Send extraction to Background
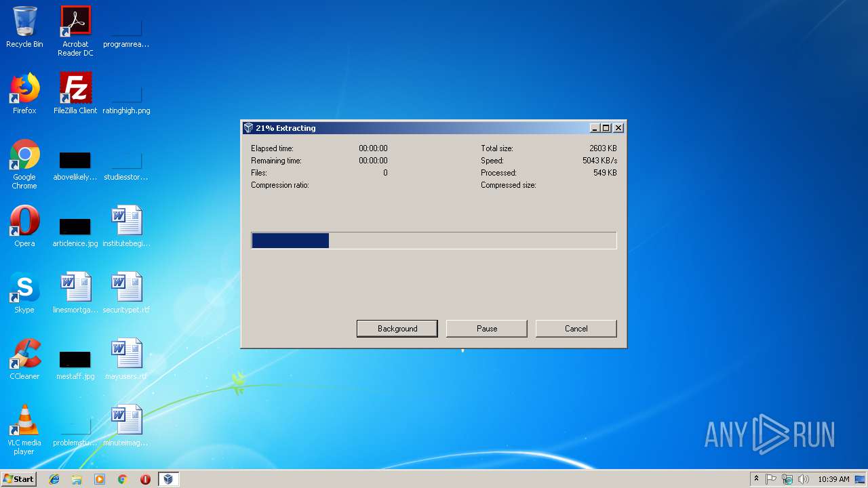 point(397,329)
